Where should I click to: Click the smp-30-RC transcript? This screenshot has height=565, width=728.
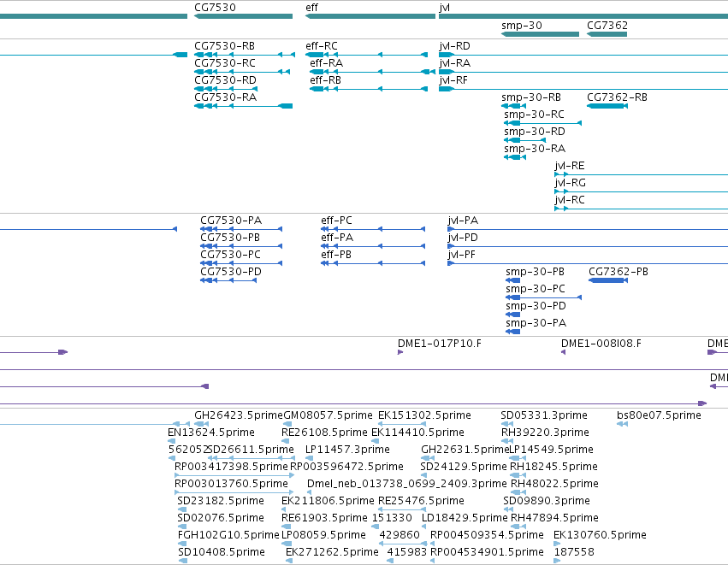(542, 123)
